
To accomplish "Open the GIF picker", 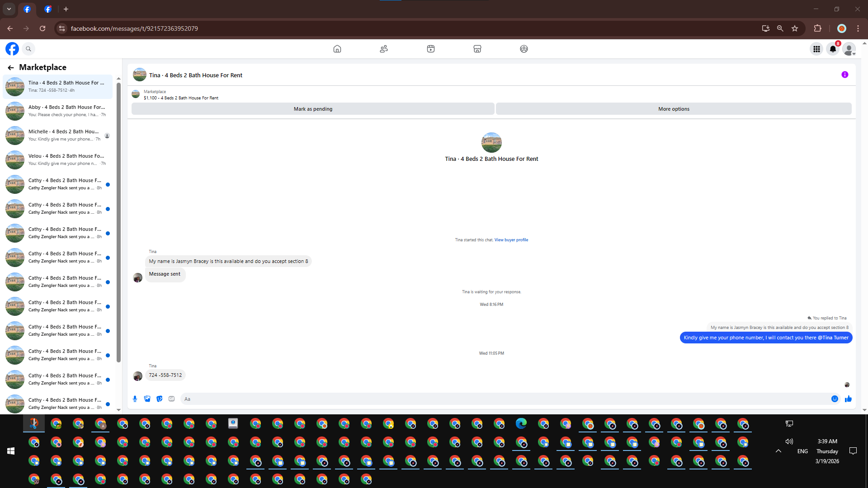I will (171, 399).
